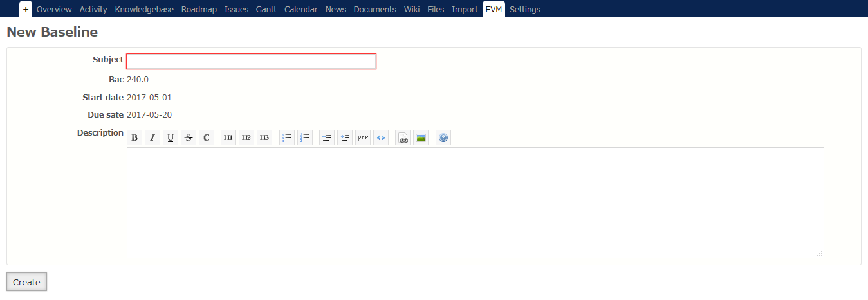Apply underline formatting in description toolbar

click(x=171, y=137)
